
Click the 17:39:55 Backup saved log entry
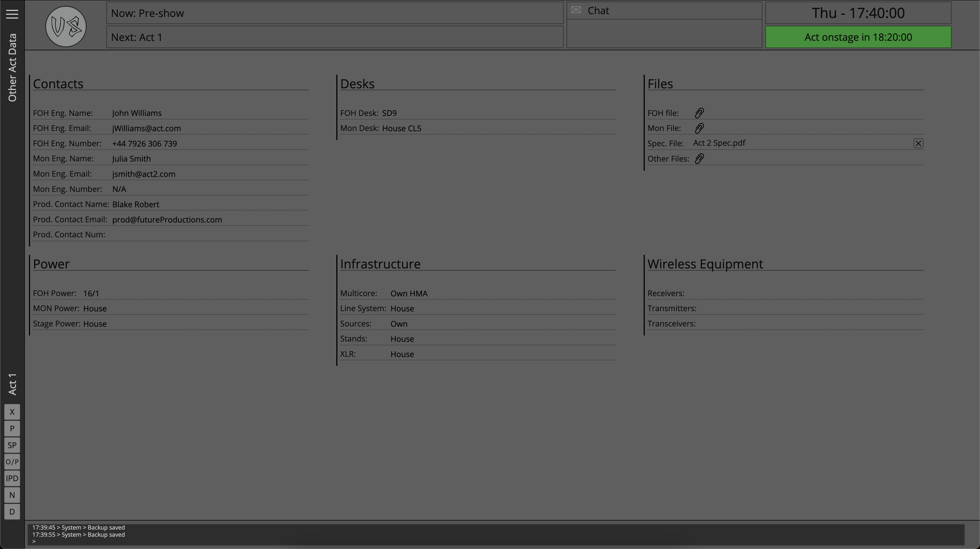tap(78, 535)
